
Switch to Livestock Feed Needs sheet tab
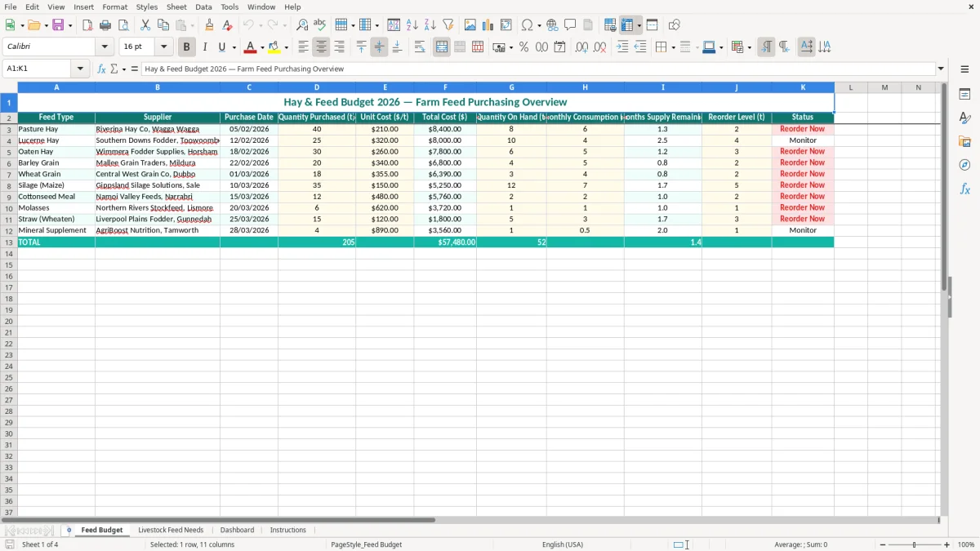(171, 530)
